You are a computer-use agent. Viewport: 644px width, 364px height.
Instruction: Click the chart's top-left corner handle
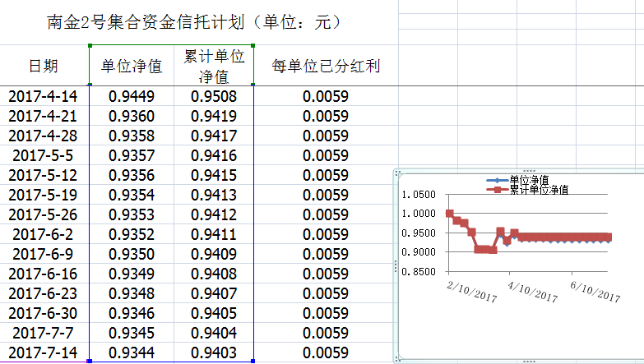click(396, 172)
